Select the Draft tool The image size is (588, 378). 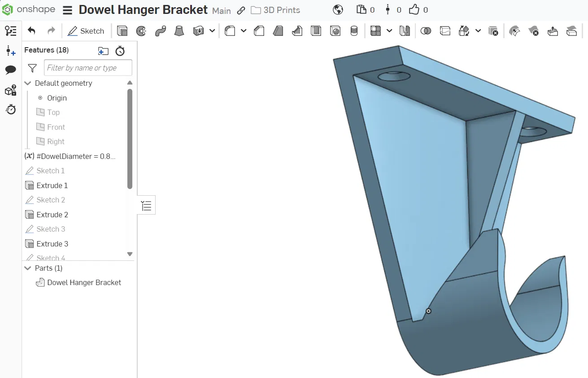pos(278,31)
